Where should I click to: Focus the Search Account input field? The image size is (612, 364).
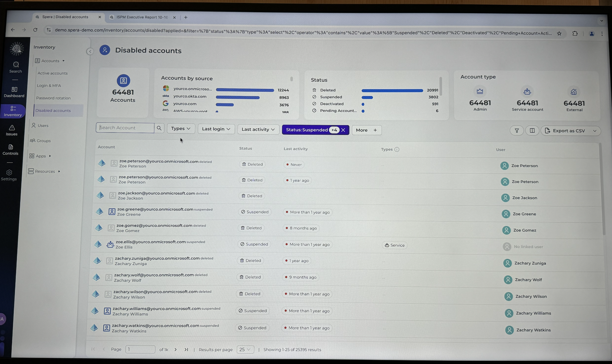[x=125, y=128]
